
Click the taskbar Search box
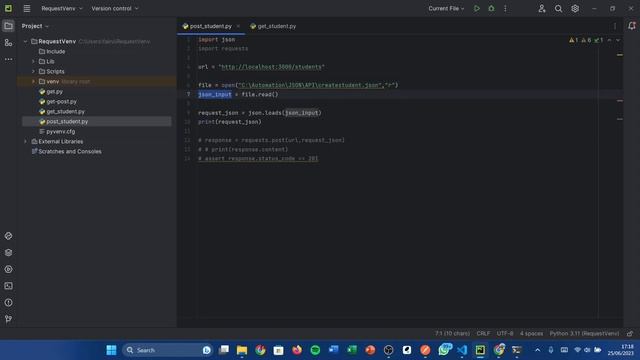[x=167, y=350]
